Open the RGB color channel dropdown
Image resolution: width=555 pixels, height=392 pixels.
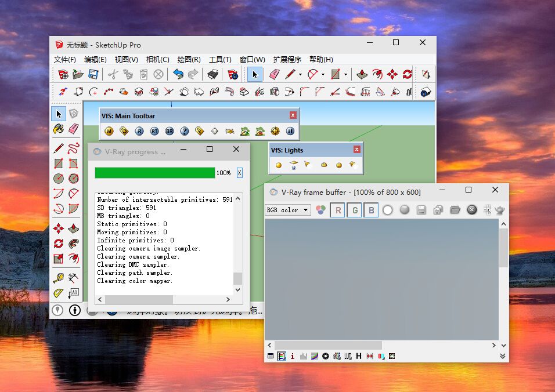(288, 210)
